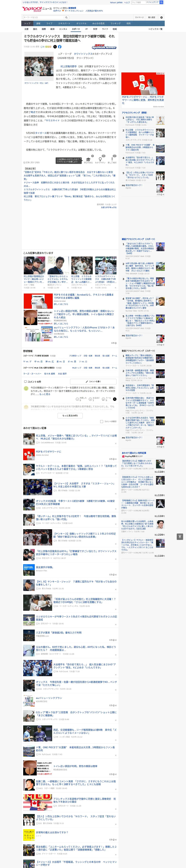Report a problem with this article (記事に関する報告)

pyautogui.click(x=31, y=162)
